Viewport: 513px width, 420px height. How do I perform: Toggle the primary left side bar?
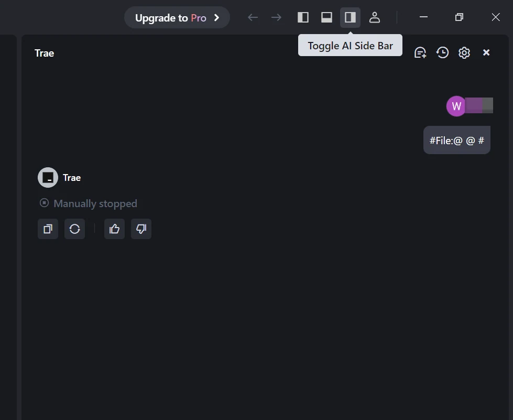[303, 17]
